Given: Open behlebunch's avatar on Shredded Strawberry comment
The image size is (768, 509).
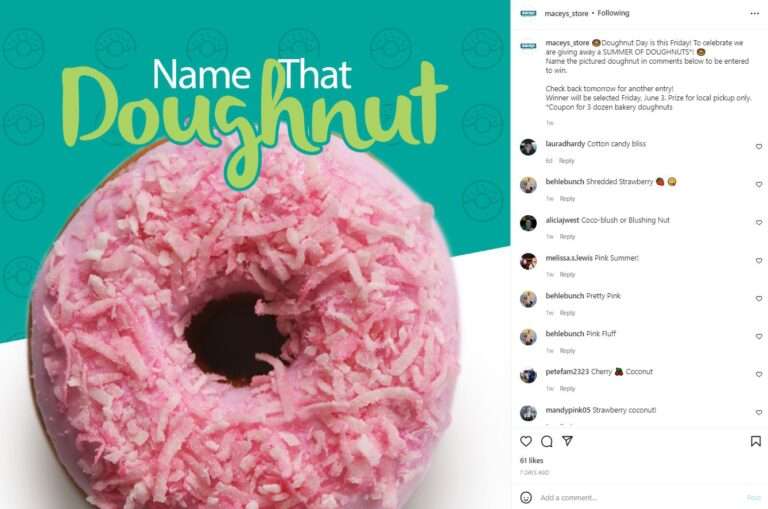Looking at the screenshot, I should pos(528,185).
